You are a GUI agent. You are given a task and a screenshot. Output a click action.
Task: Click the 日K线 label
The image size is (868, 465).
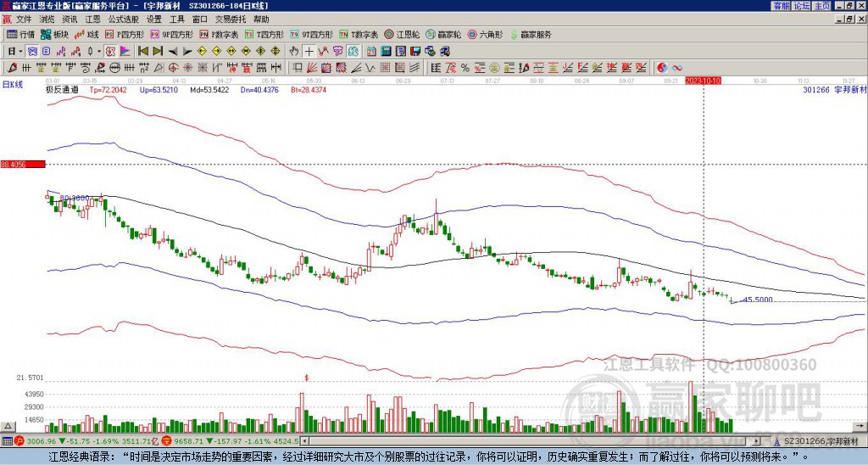[13, 84]
